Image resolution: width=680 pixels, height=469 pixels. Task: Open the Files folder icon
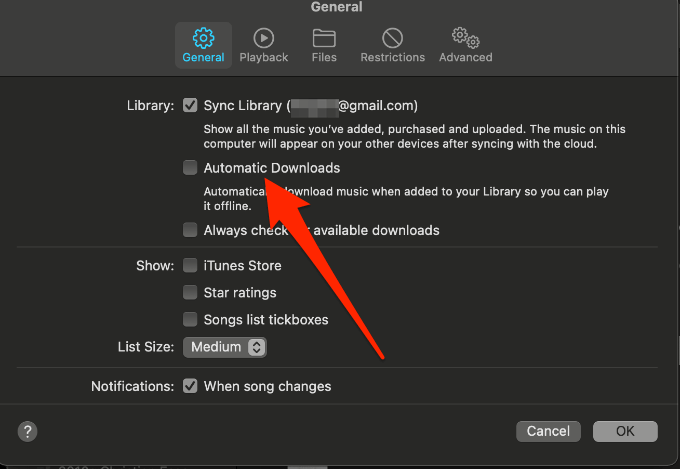pos(324,38)
